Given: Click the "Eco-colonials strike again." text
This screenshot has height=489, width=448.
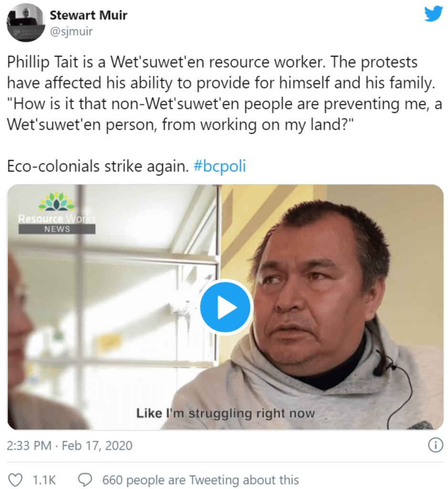Looking at the screenshot, I should click(x=97, y=167).
